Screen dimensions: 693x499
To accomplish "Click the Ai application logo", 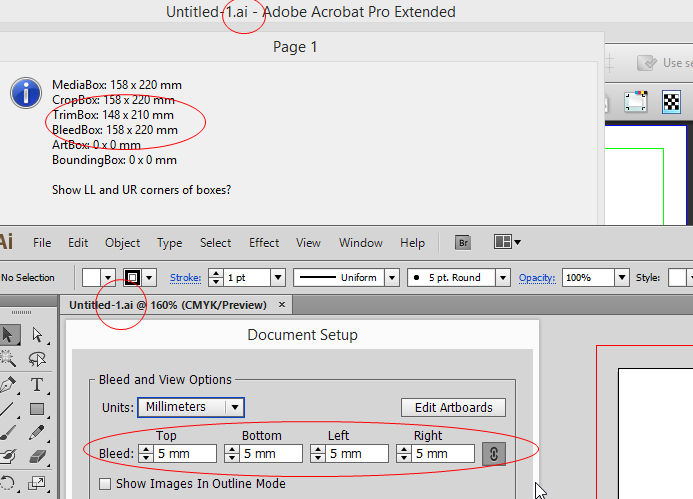I will pos(6,242).
